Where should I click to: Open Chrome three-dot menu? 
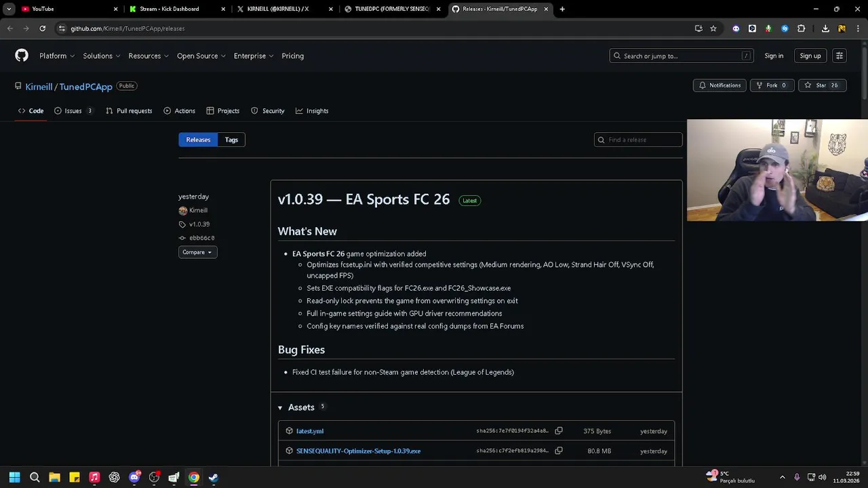[x=858, y=28]
